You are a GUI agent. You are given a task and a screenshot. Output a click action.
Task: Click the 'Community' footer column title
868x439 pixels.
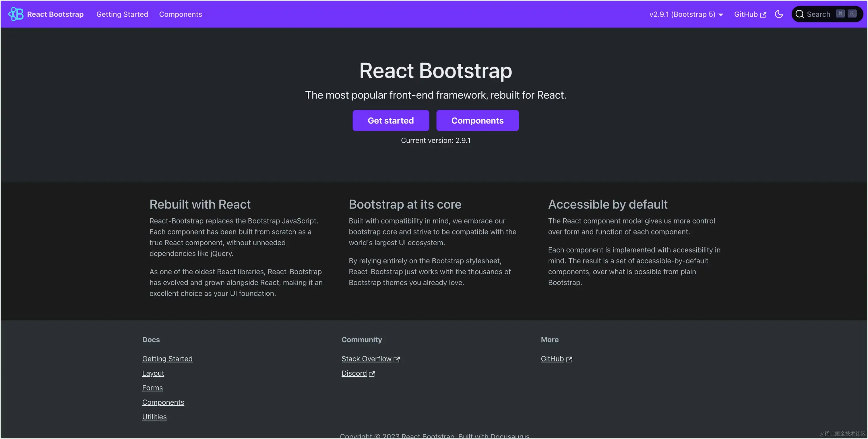click(362, 340)
